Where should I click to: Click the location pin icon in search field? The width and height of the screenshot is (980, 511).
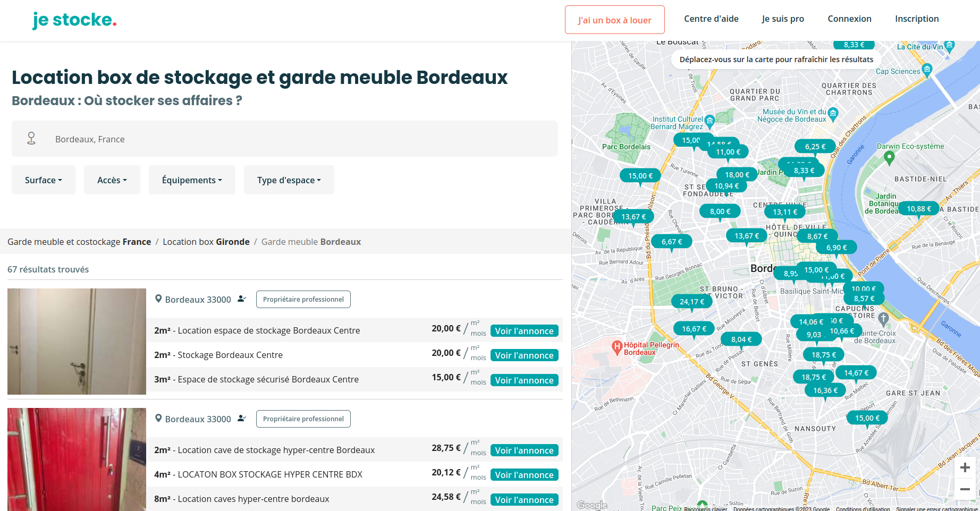point(31,139)
